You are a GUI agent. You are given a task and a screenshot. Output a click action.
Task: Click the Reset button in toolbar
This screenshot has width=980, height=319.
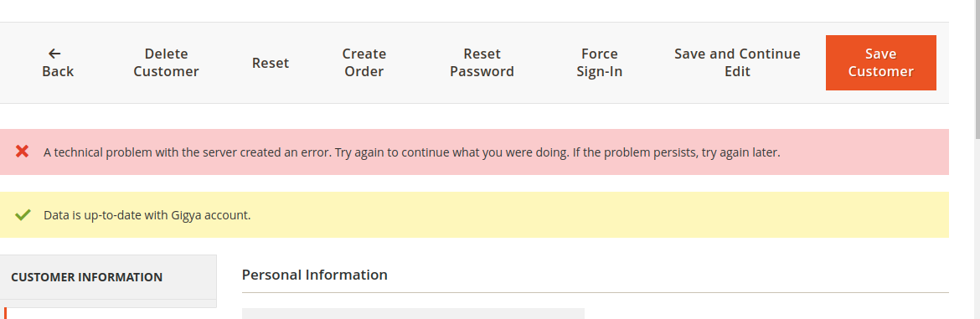click(271, 63)
